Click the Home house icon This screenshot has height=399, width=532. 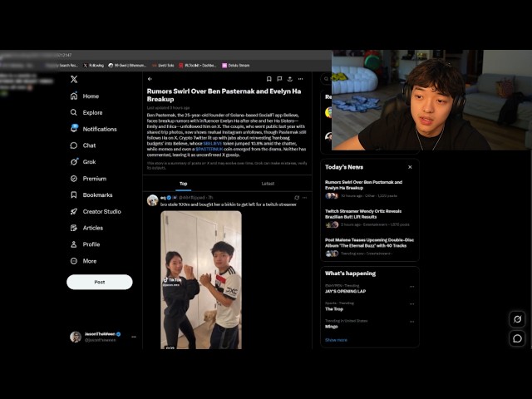point(74,96)
